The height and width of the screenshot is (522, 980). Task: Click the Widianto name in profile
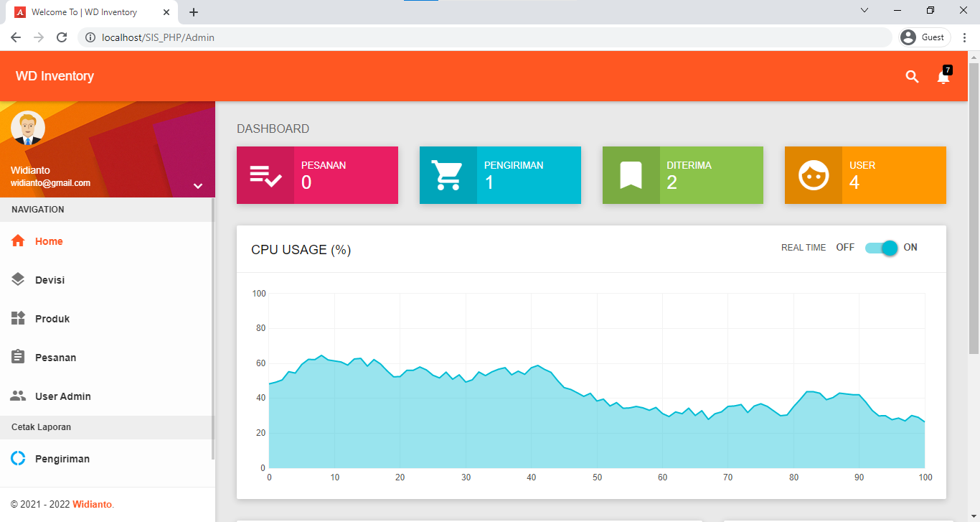point(30,170)
